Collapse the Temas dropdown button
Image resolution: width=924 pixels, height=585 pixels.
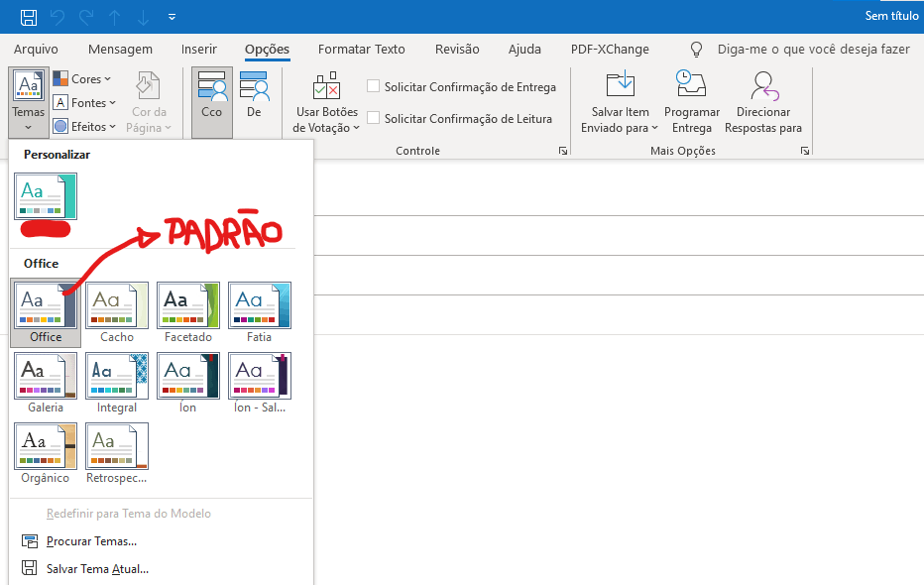[29, 102]
